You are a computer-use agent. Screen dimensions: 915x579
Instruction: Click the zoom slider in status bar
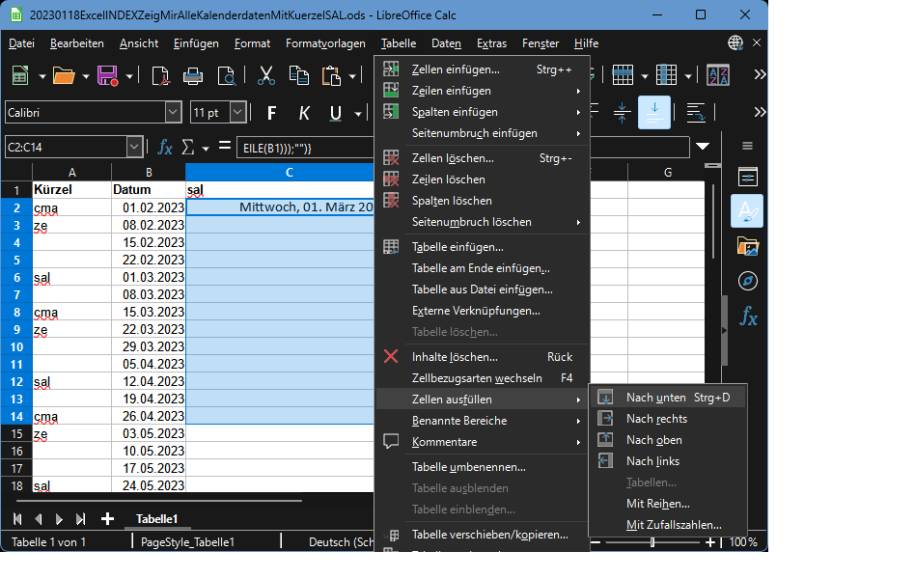(x=650, y=542)
